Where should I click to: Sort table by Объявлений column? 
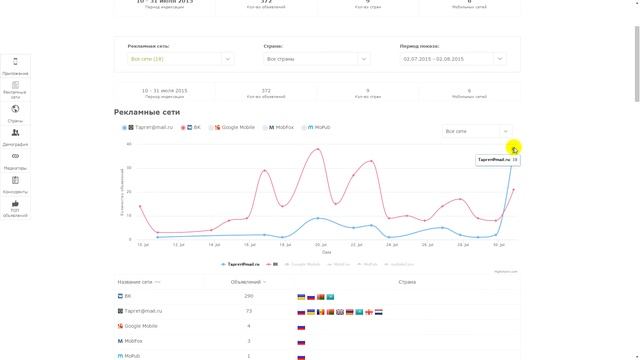(x=248, y=282)
